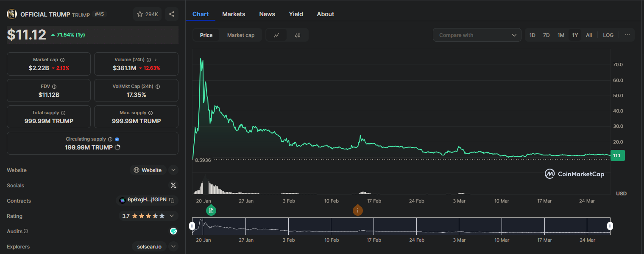Screen dimensions: 644x254
Task: Click the $11.12B FDV value
Action: point(49,95)
